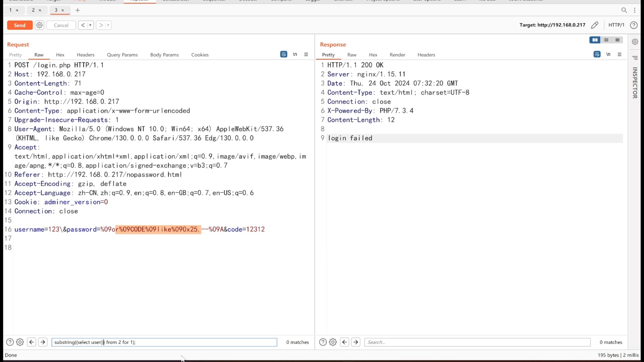Click the Inspector filter lines icon

point(635,58)
